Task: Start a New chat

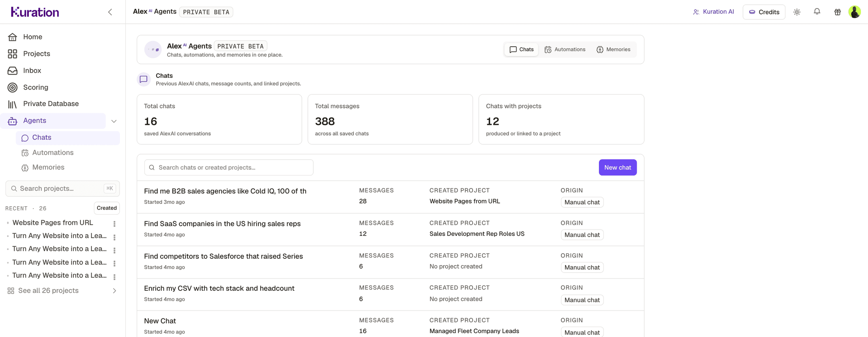Action: click(617, 168)
